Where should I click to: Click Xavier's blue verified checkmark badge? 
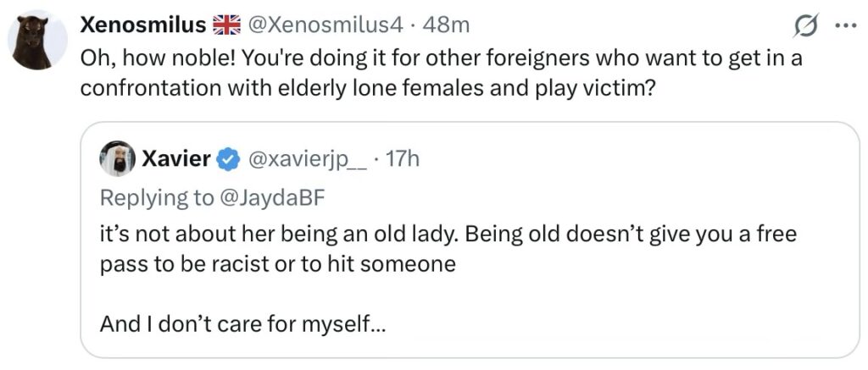click(x=228, y=158)
